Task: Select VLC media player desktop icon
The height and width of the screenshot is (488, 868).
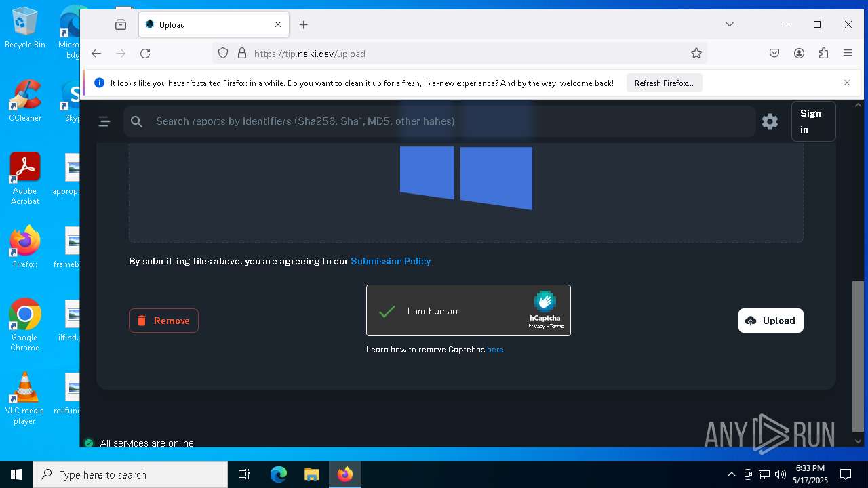Action: pos(25,399)
